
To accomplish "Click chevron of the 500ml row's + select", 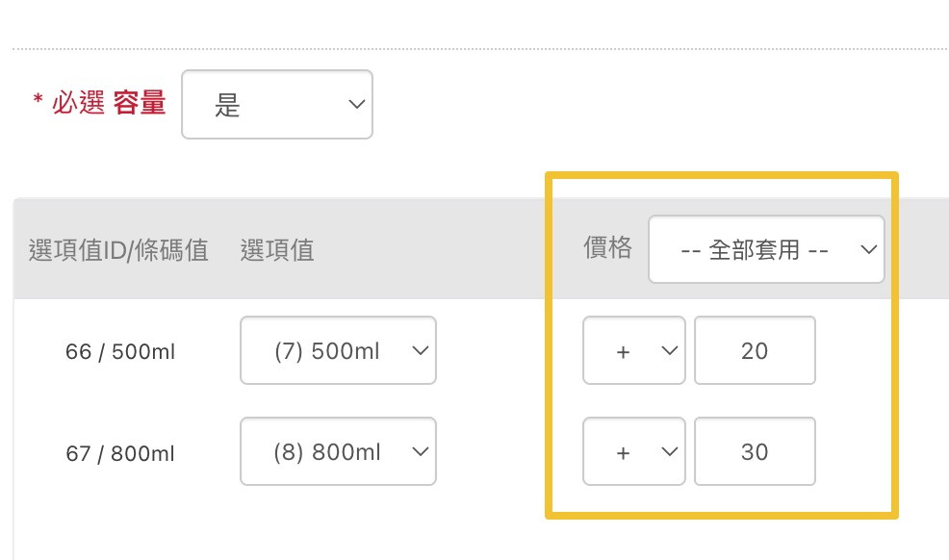I will click(x=670, y=351).
